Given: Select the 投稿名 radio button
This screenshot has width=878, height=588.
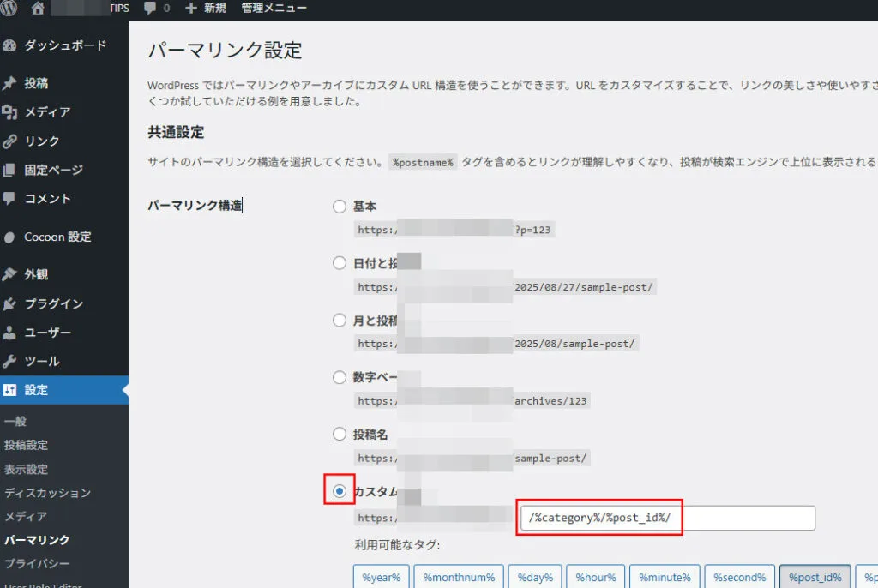Looking at the screenshot, I should pyautogui.click(x=340, y=435).
